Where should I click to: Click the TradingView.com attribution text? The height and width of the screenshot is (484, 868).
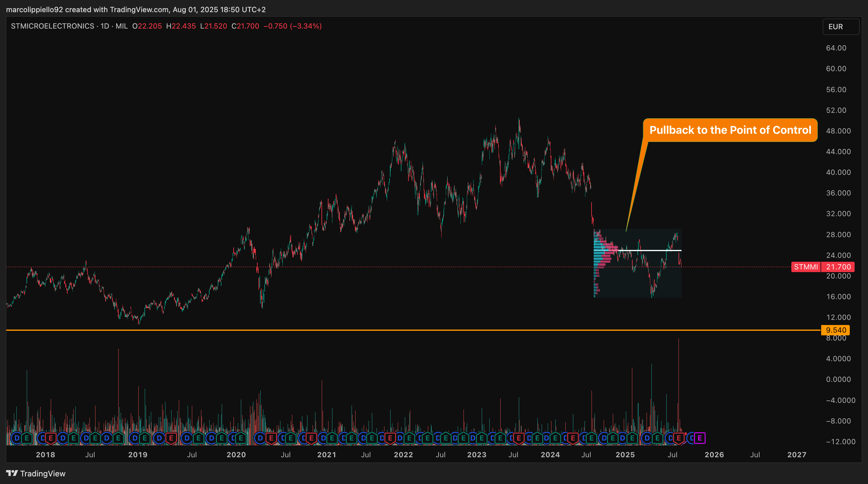pyautogui.click(x=139, y=9)
